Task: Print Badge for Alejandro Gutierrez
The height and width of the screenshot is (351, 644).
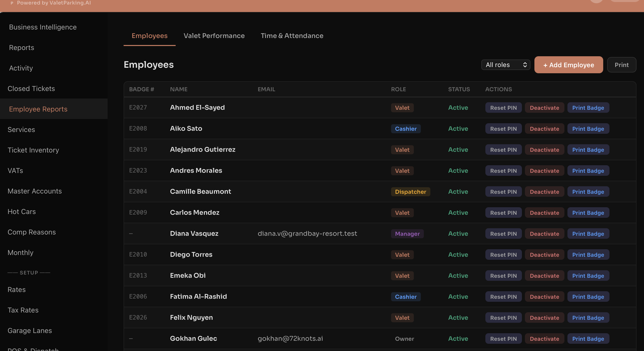Action: coord(588,149)
